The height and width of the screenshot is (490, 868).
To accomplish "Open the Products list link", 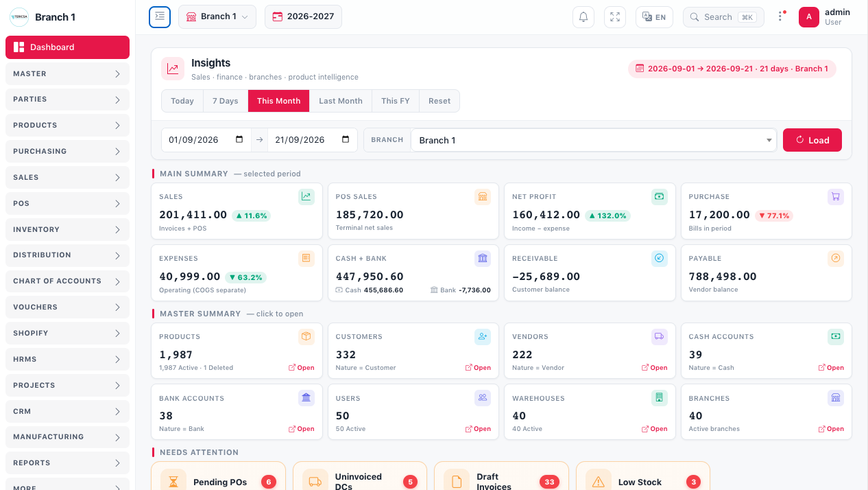I will [302, 368].
